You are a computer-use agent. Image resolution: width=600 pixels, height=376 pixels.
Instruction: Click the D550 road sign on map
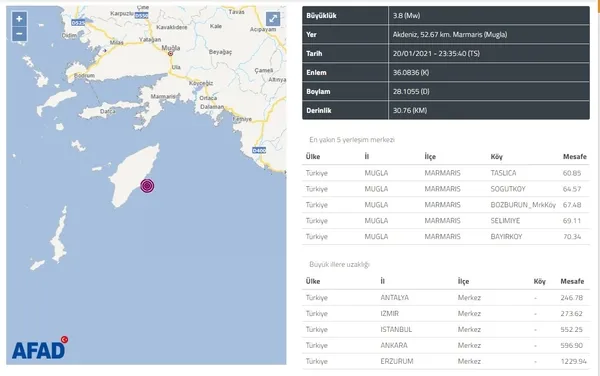(x=141, y=16)
